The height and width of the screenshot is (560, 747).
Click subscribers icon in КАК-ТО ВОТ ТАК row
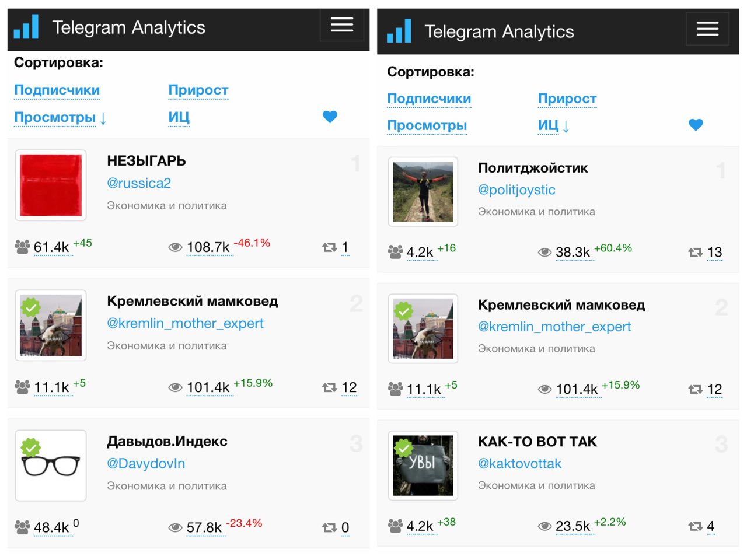point(395,526)
